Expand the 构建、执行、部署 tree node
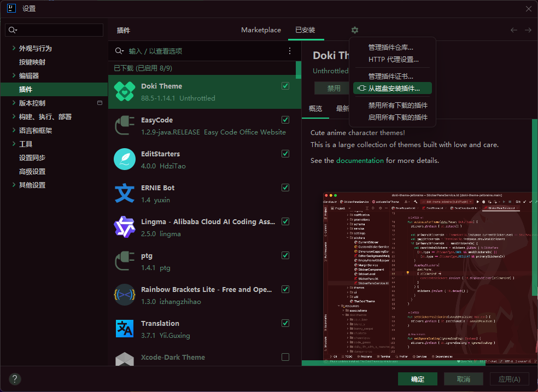Viewport: 538px width, 392px height. 14,116
